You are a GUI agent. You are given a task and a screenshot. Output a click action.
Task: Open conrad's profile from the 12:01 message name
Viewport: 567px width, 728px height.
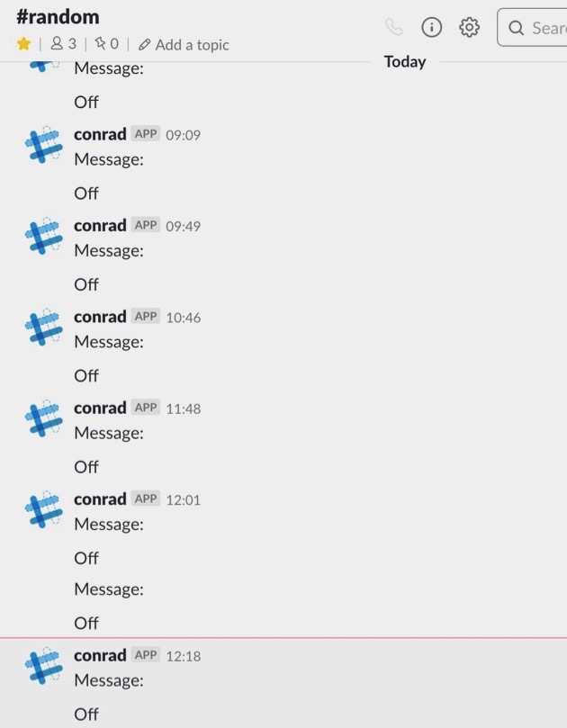coord(100,499)
